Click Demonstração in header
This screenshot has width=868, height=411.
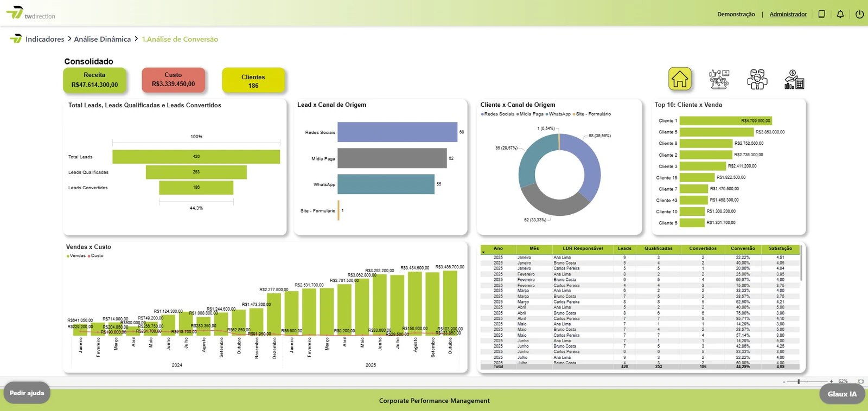tap(736, 14)
